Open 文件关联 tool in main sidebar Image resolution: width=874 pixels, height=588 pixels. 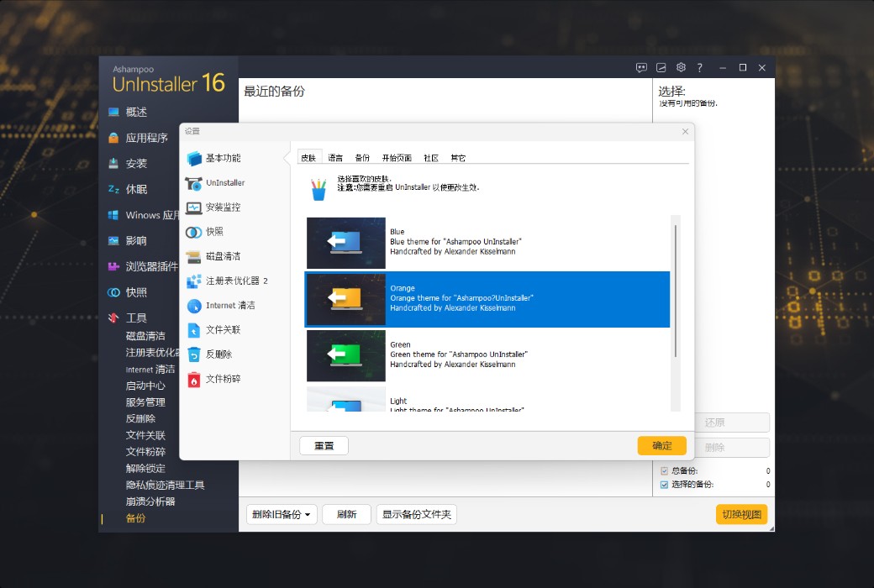(x=145, y=435)
